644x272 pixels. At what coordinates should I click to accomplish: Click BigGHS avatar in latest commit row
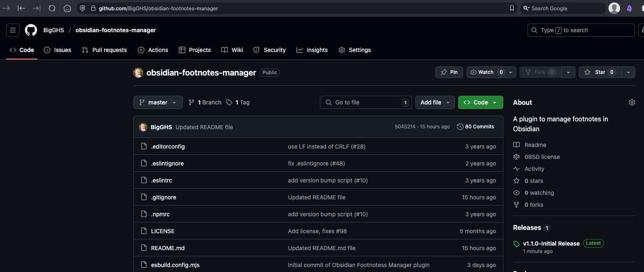[x=143, y=127]
